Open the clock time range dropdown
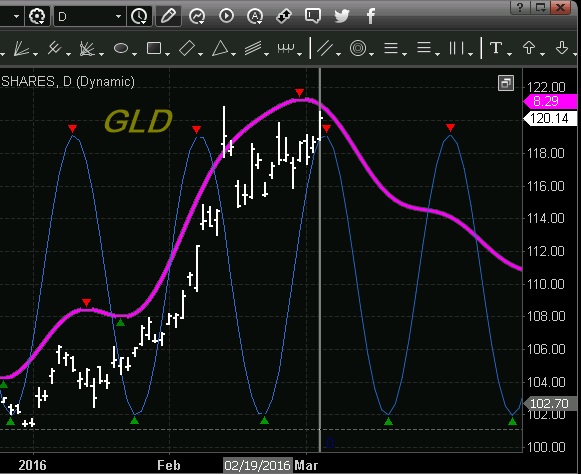581x474 pixels. point(139,16)
